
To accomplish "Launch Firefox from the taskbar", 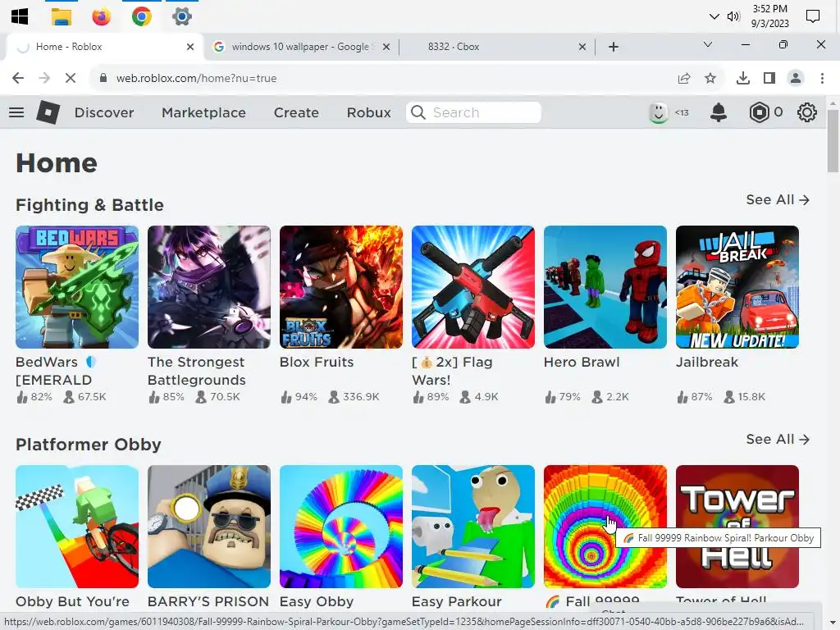I will point(101,16).
